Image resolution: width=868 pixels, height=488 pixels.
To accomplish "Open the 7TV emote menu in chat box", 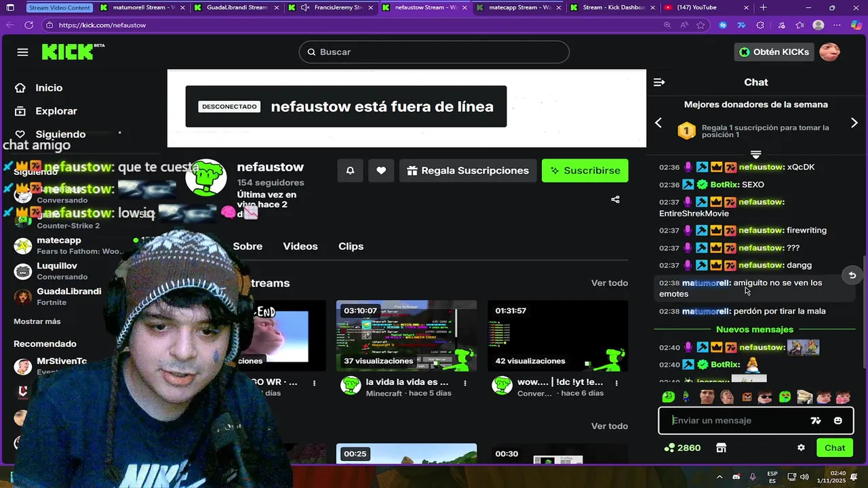I will click(x=816, y=421).
